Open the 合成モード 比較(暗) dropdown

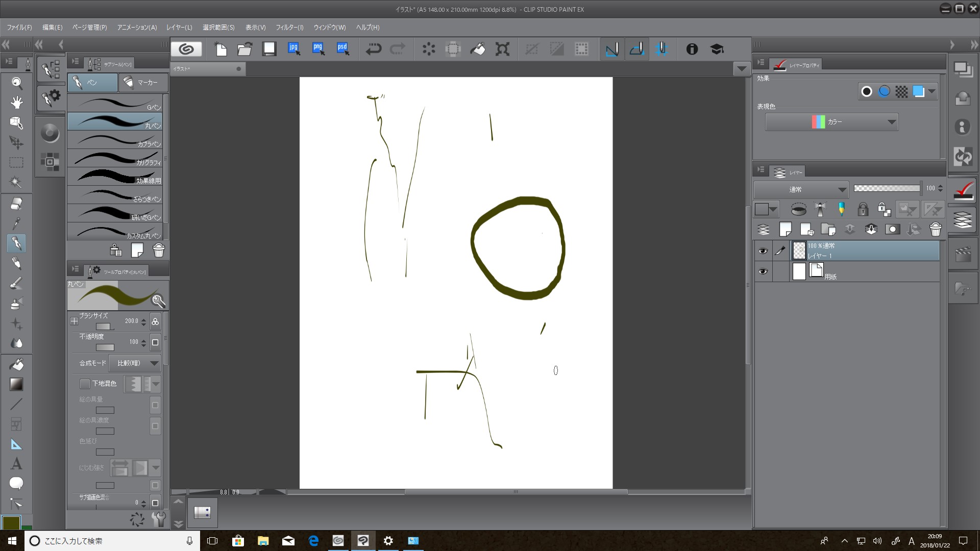click(135, 363)
